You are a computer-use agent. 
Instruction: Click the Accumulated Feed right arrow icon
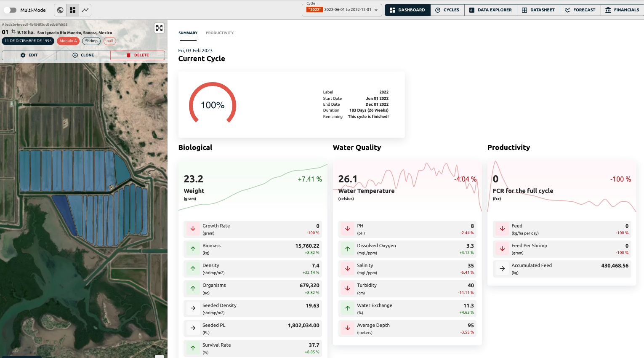502,268
